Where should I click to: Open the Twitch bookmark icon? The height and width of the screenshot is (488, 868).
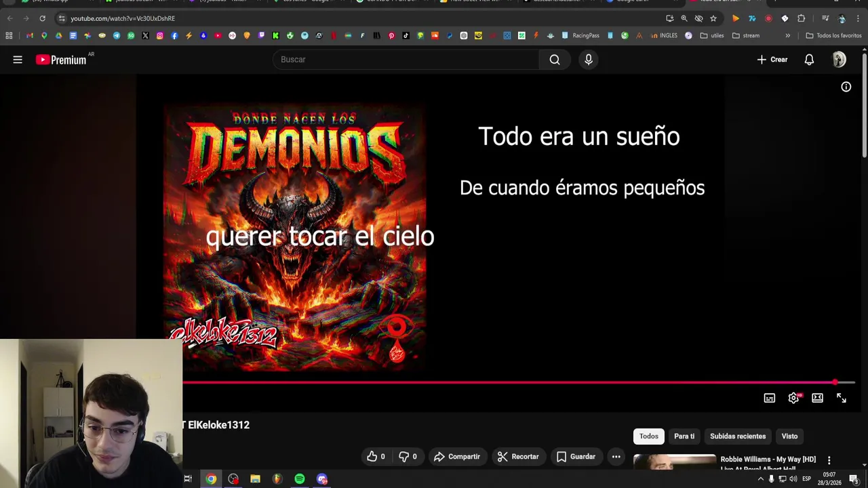(x=261, y=35)
